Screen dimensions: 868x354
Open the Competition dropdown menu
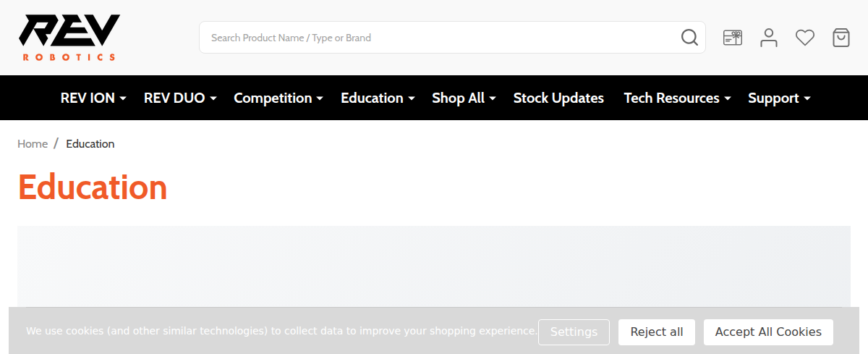coord(278,98)
